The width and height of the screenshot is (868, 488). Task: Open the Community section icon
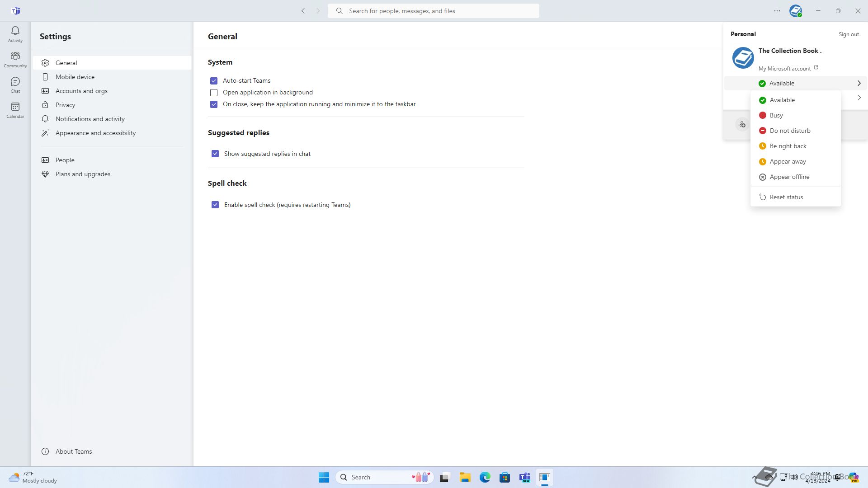coord(15,59)
